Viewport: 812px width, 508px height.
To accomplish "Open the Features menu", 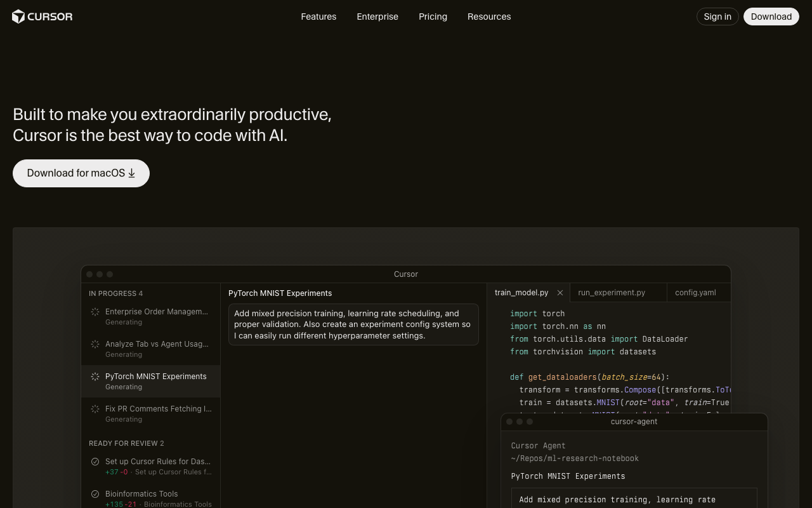I will (318, 17).
